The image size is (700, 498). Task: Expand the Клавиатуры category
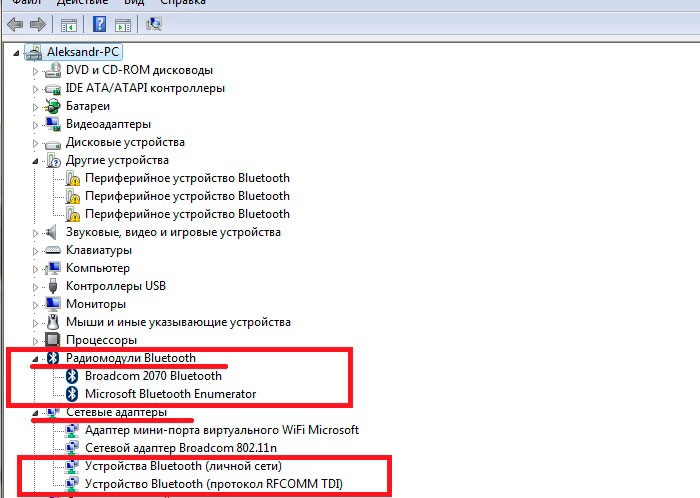(35, 251)
